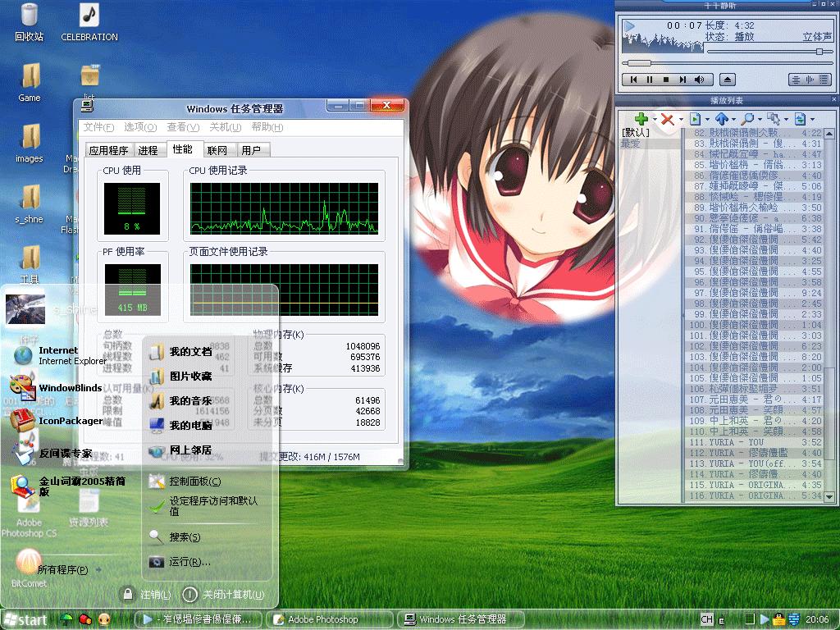Open the 文件(F) menu in Task Manager
The image size is (840, 630).
[98, 127]
